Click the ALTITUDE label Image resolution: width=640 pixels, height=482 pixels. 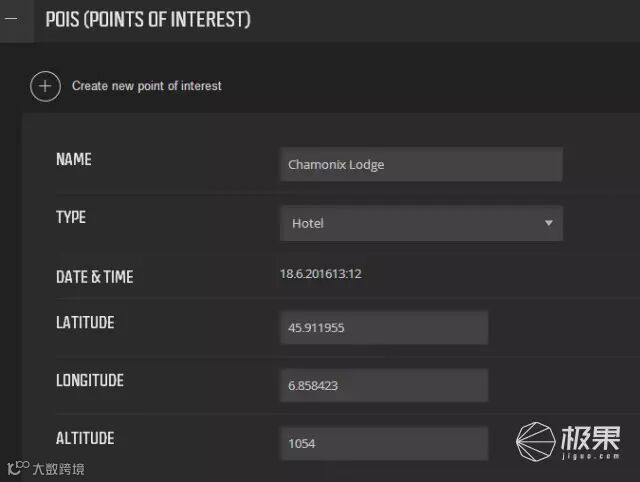pos(85,438)
